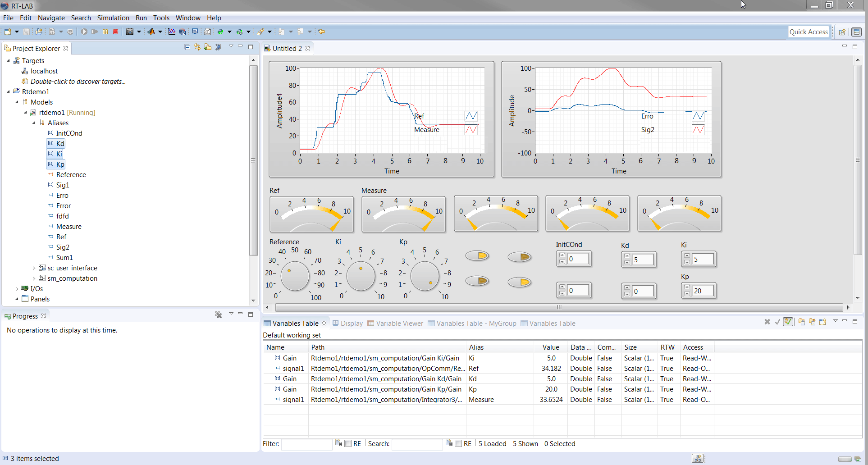Increment the InitCOnd stepper value
Viewport: 868px width, 465px height.
pyautogui.click(x=562, y=255)
